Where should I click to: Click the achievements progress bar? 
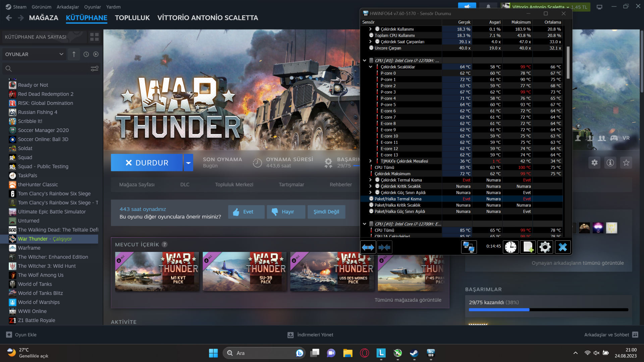pyautogui.click(x=548, y=310)
